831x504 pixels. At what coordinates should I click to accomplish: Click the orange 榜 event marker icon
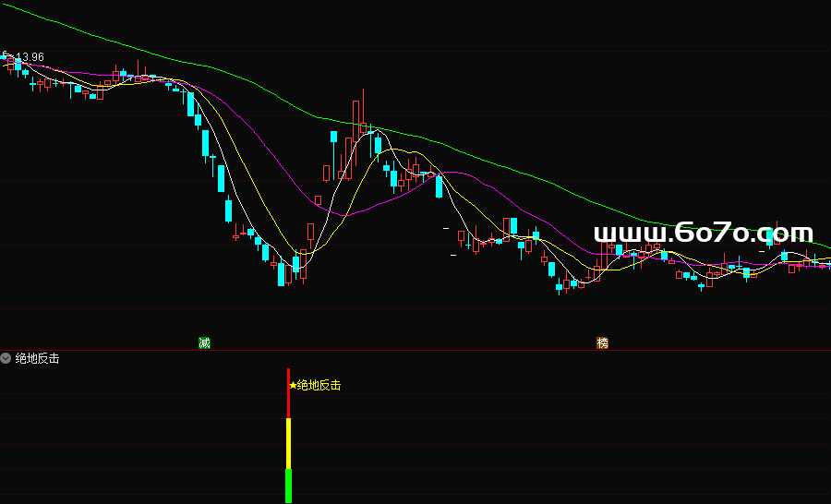coord(603,343)
